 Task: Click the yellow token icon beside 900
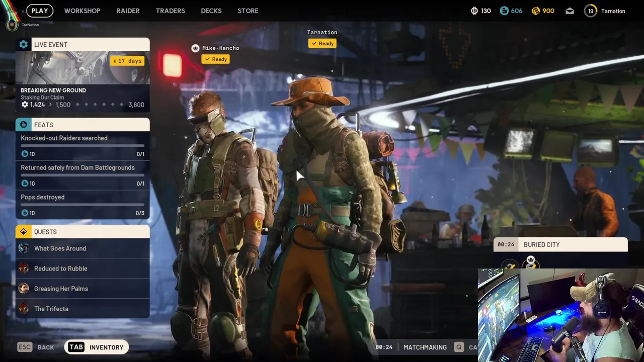coord(535,11)
